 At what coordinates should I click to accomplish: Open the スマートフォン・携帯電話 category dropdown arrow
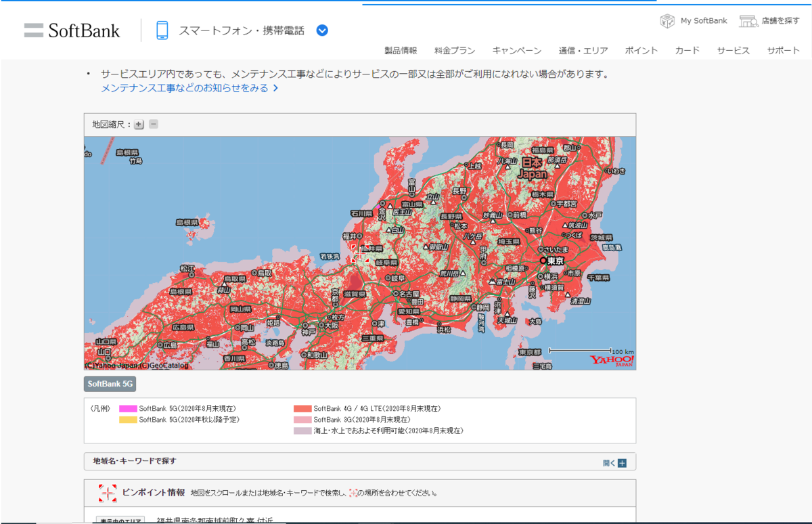click(322, 30)
